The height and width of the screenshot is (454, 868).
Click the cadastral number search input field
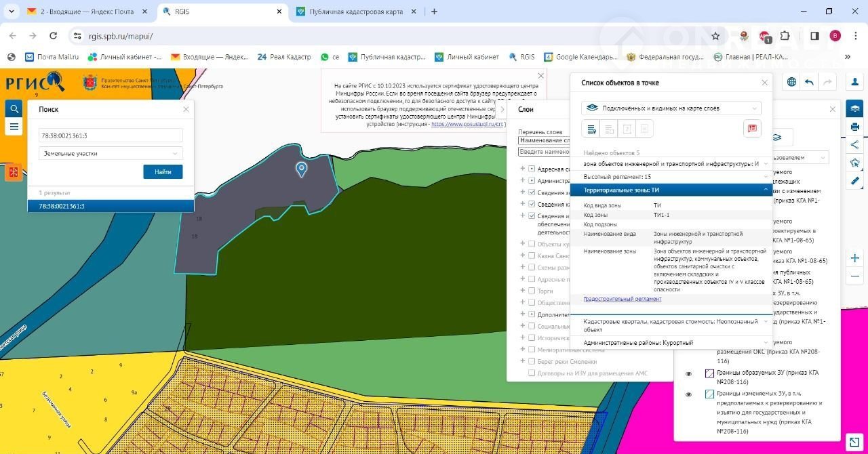111,136
